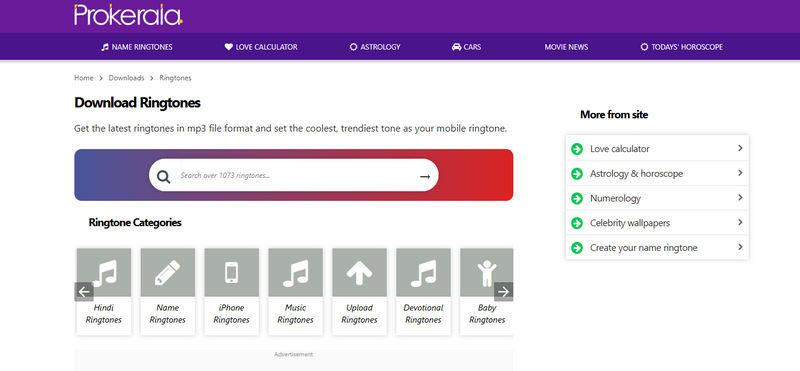Open Name Ringtones in the navigation bar
Screen dimensions: 800x371
tap(137, 47)
